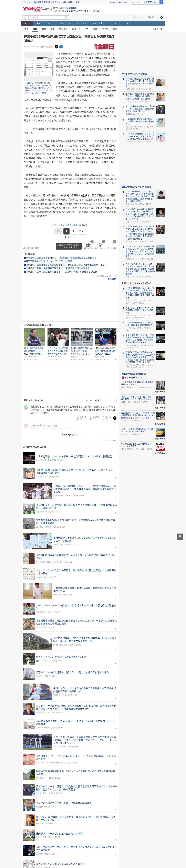Open the 購入履歴 link
The image size is (186, 868).
(152, 18)
